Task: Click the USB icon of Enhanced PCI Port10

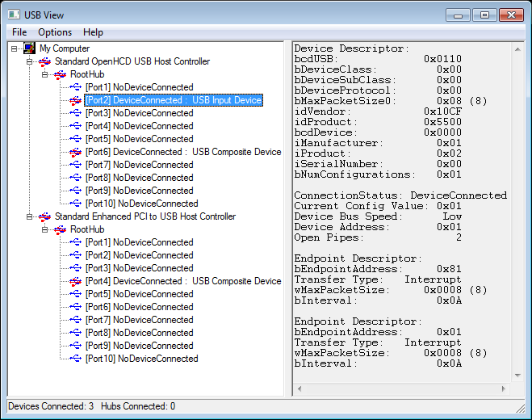Action: 75,359
